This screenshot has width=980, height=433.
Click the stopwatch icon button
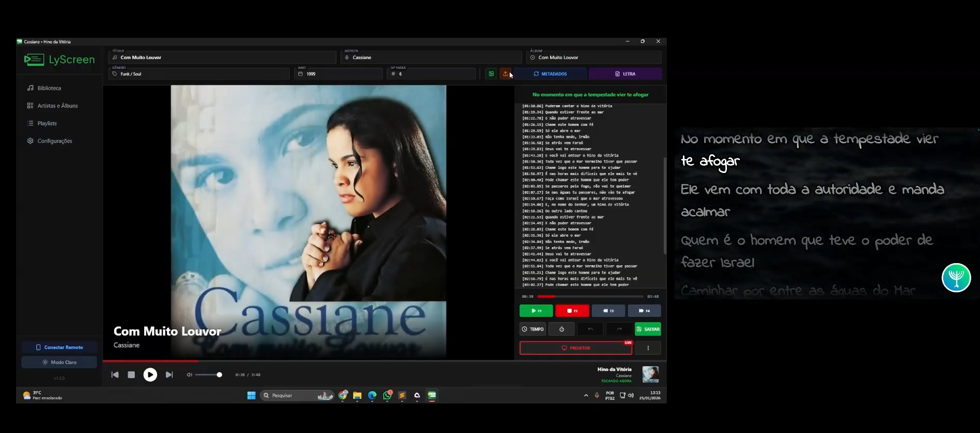562,329
